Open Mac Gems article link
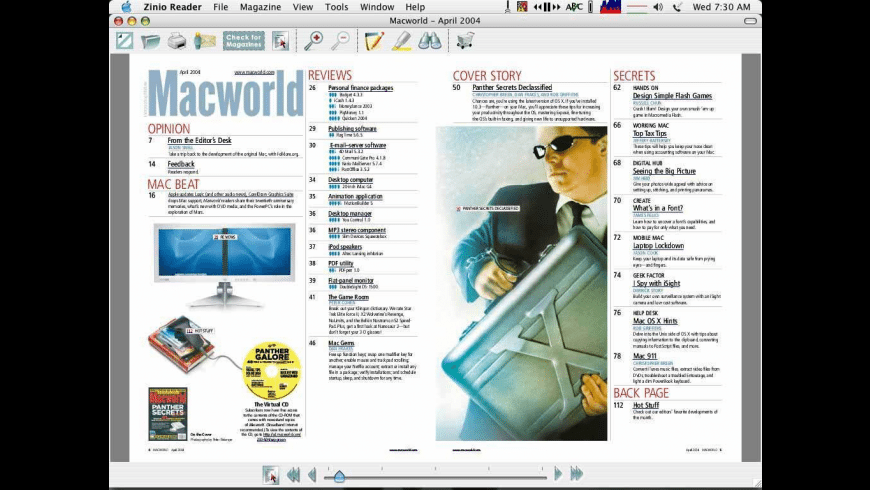Image resolution: width=870 pixels, height=490 pixels. tap(341, 343)
